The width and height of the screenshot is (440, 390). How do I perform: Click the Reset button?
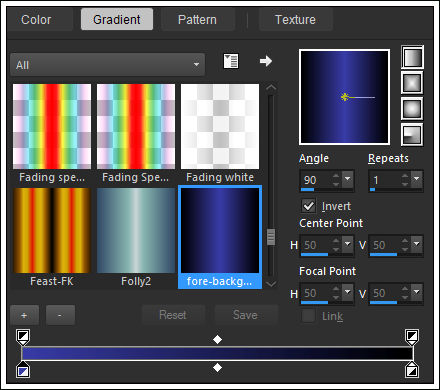pos(173,315)
